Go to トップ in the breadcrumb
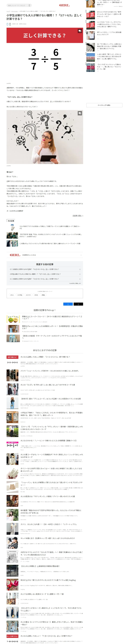 click(8, 11)
